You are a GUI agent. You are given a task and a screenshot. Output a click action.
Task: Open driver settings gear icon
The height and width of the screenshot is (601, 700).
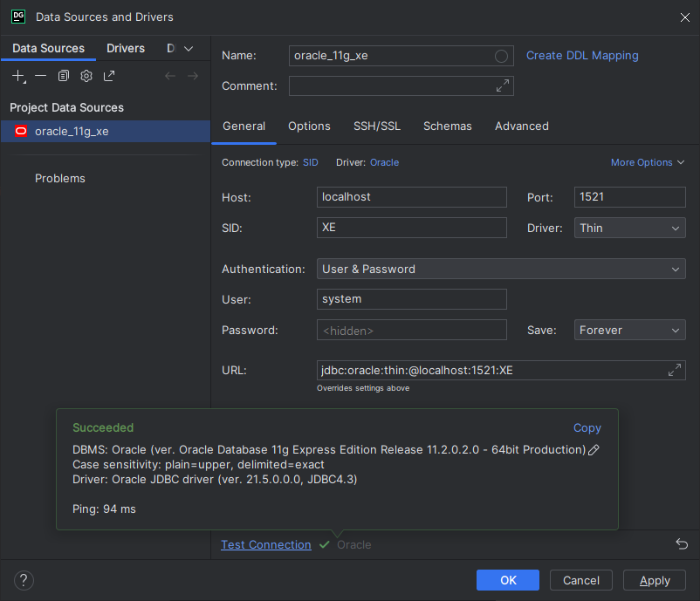pyautogui.click(x=86, y=76)
